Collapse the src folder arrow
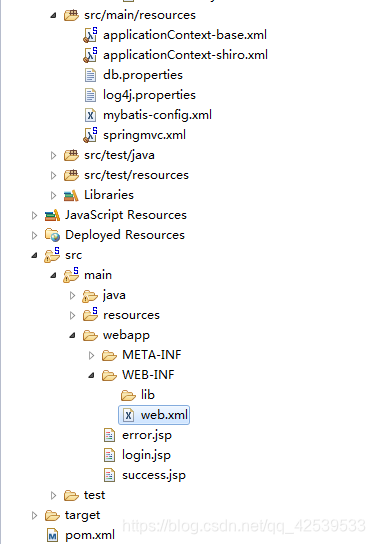The height and width of the screenshot is (544, 375). (x=34, y=256)
